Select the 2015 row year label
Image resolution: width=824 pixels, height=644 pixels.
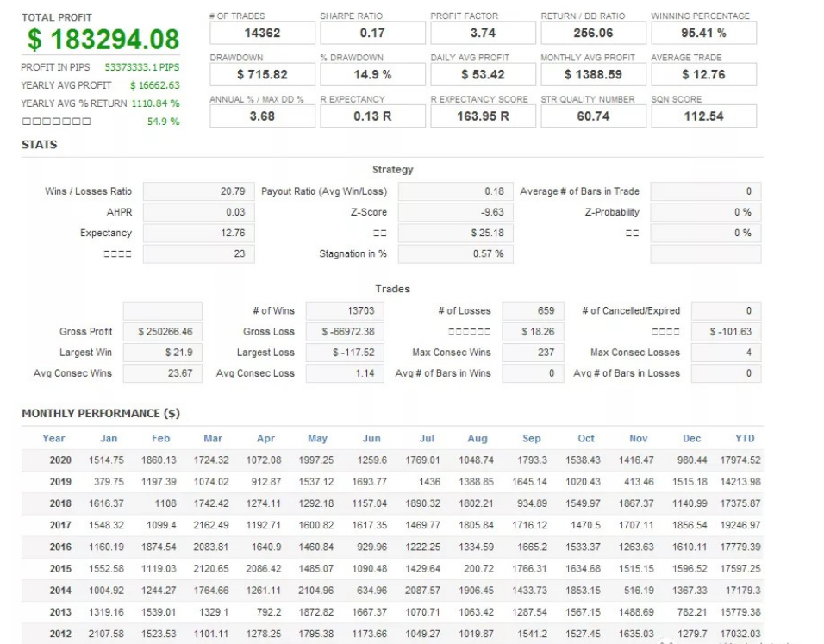[60, 569]
